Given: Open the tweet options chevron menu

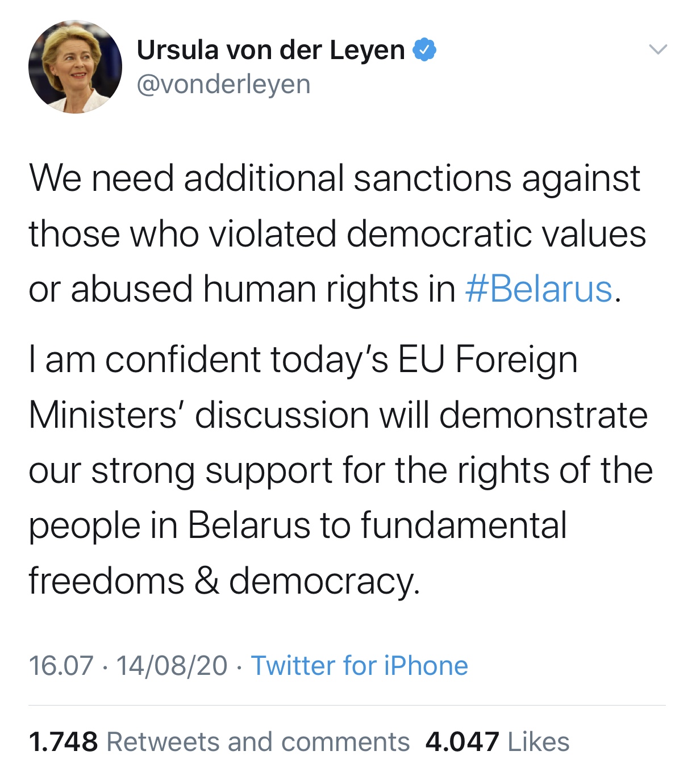Looking at the screenshot, I should click(657, 50).
